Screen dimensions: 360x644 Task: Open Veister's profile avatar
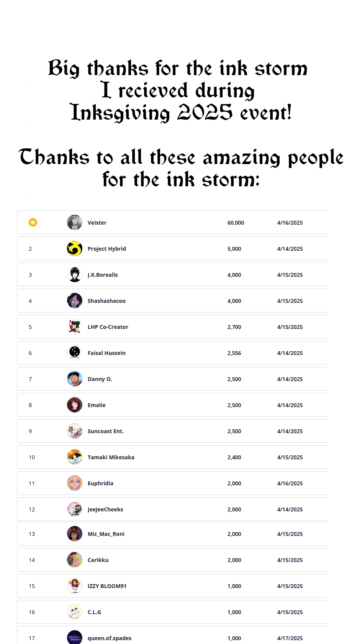[x=75, y=222]
